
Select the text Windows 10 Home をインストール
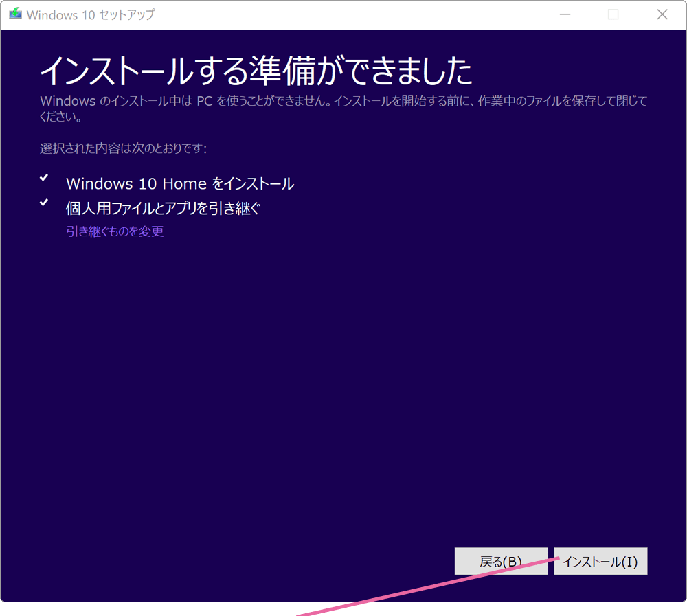coord(180,183)
